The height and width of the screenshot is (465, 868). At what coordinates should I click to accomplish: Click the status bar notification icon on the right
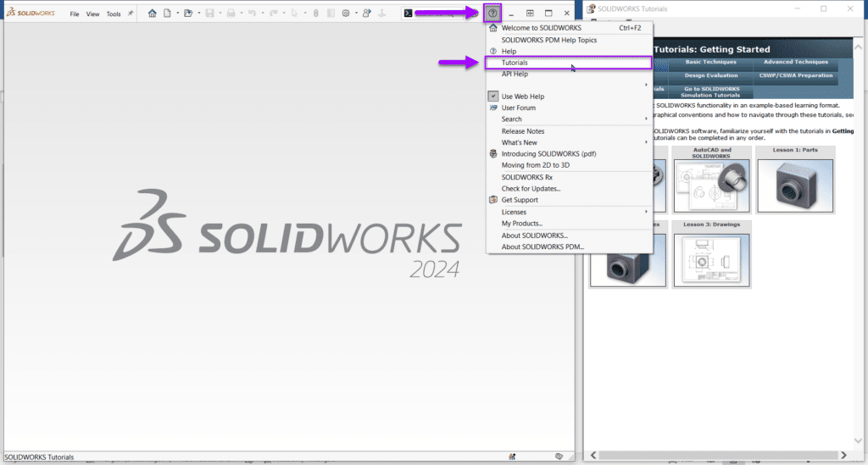pyautogui.click(x=559, y=457)
